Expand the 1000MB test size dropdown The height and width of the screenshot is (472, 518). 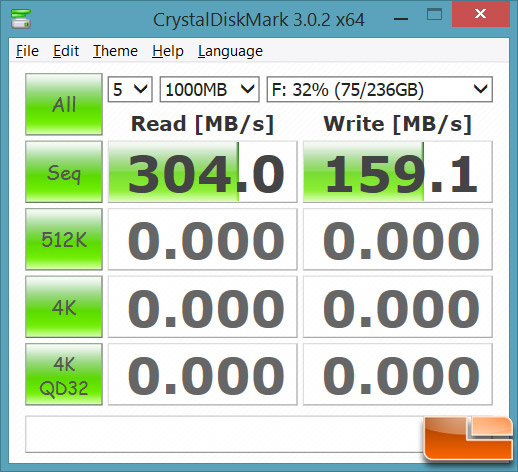pyautogui.click(x=210, y=90)
